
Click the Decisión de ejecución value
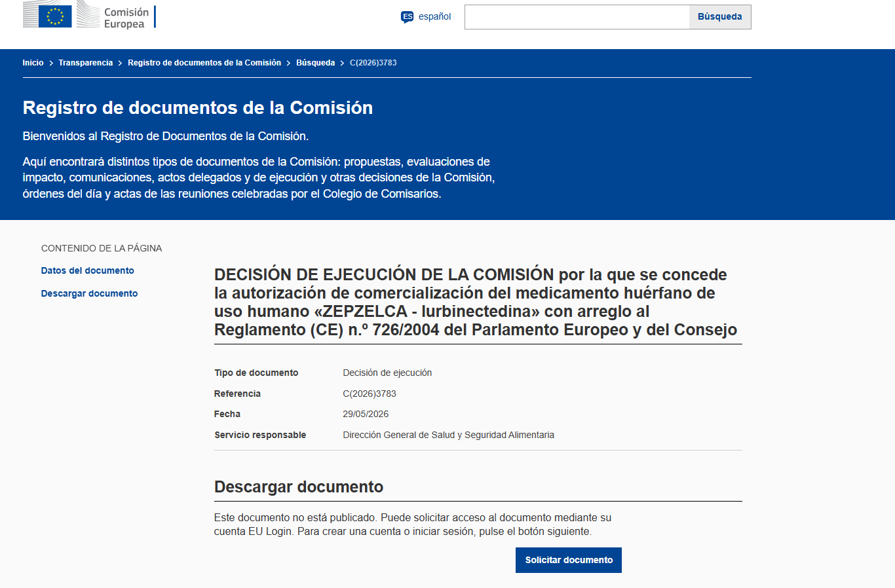[387, 373]
